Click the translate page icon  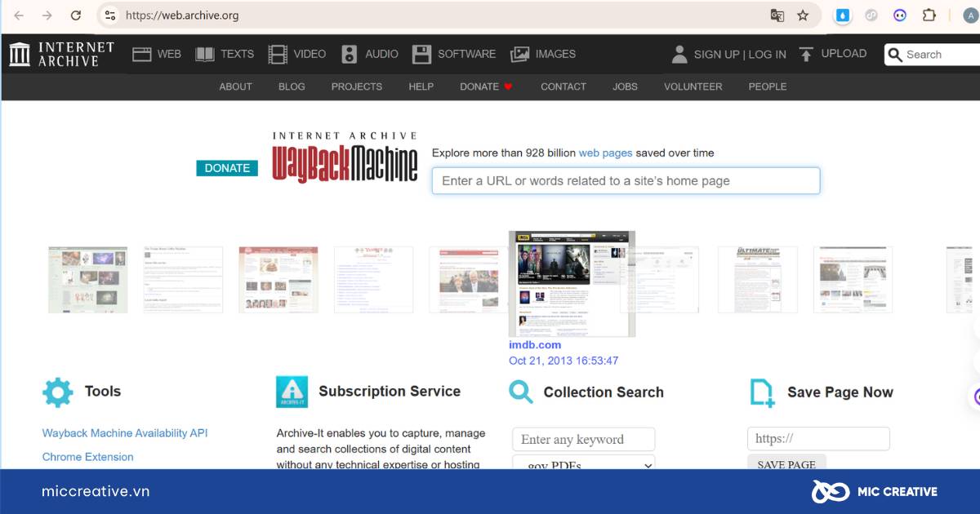(777, 15)
